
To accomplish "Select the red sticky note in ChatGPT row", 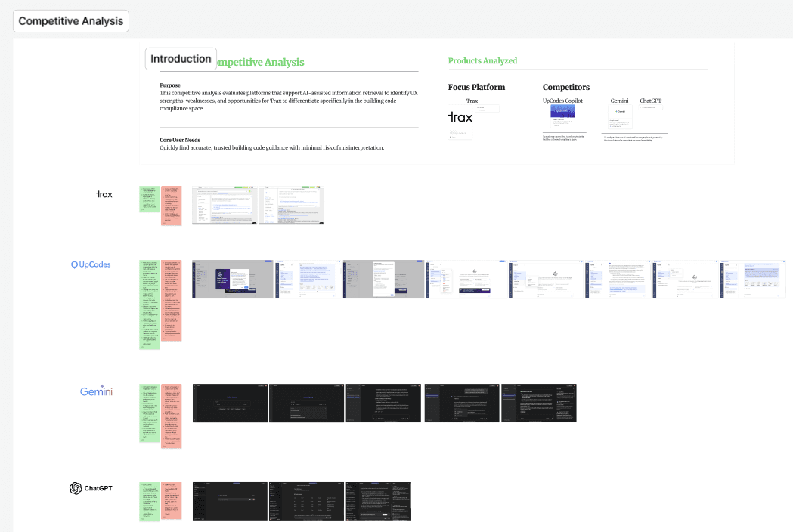I will (x=172, y=501).
